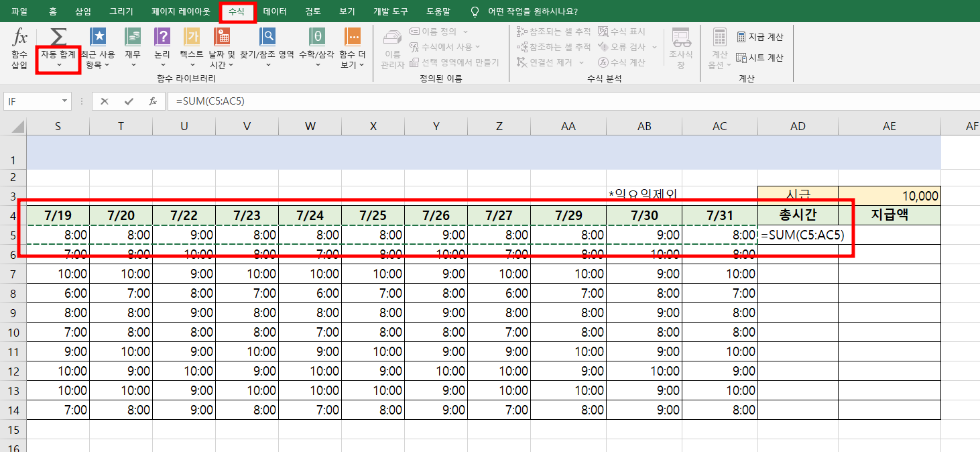
Task: Expand the Name Box dropdown arrow
Action: pos(65,101)
